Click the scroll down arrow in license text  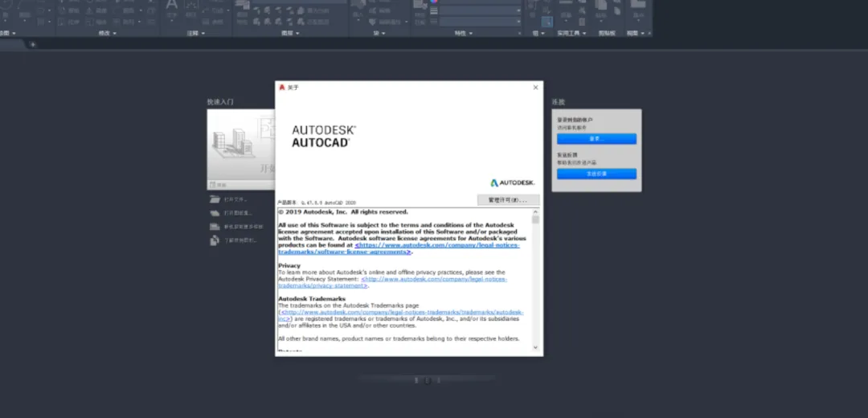535,347
